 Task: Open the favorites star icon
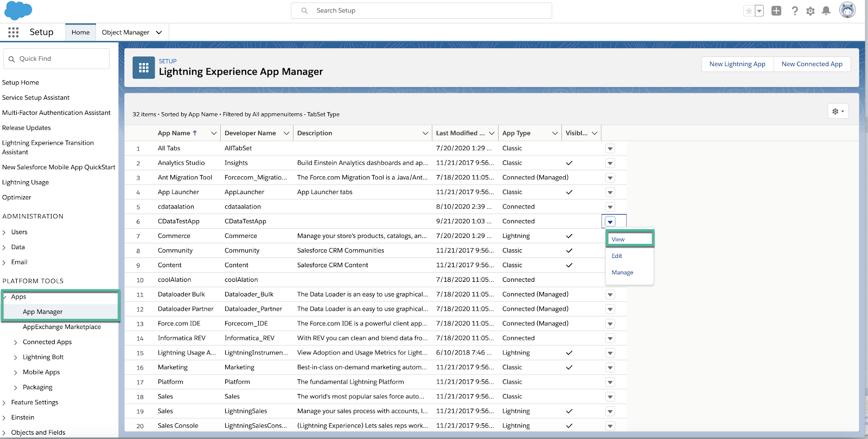click(749, 11)
